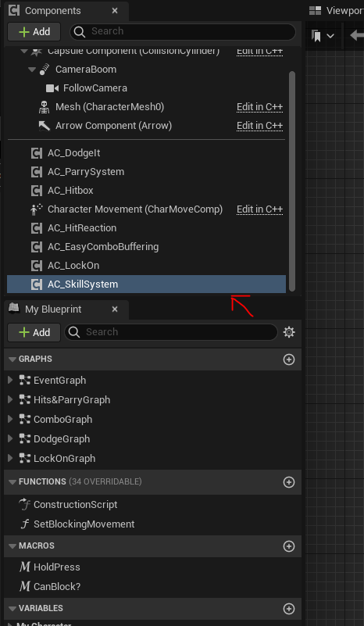Image resolution: width=364 pixels, height=626 pixels.
Task: Open the Viewport tab
Action: (337, 11)
